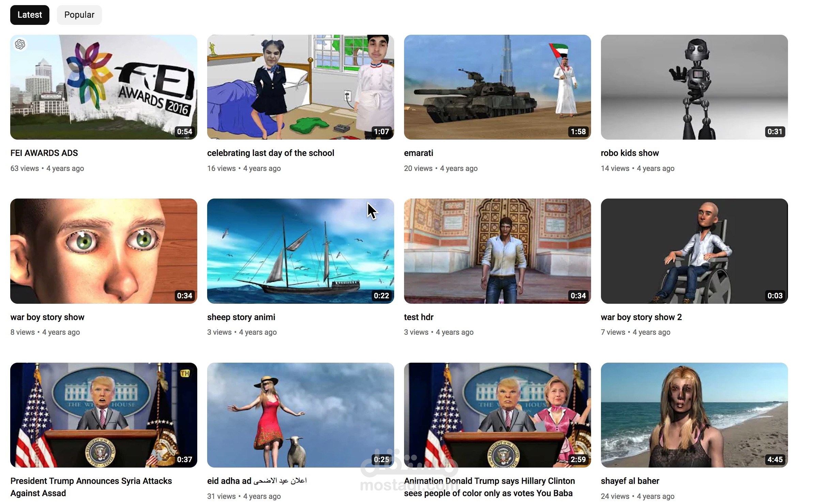
Task: Open the last day of school thumbnail
Action: click(300, 87)
